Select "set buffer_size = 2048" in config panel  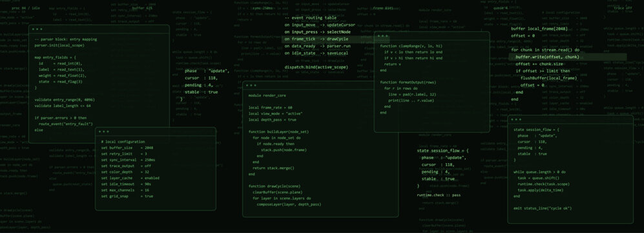pyautogui.click(x=127, y=148)
